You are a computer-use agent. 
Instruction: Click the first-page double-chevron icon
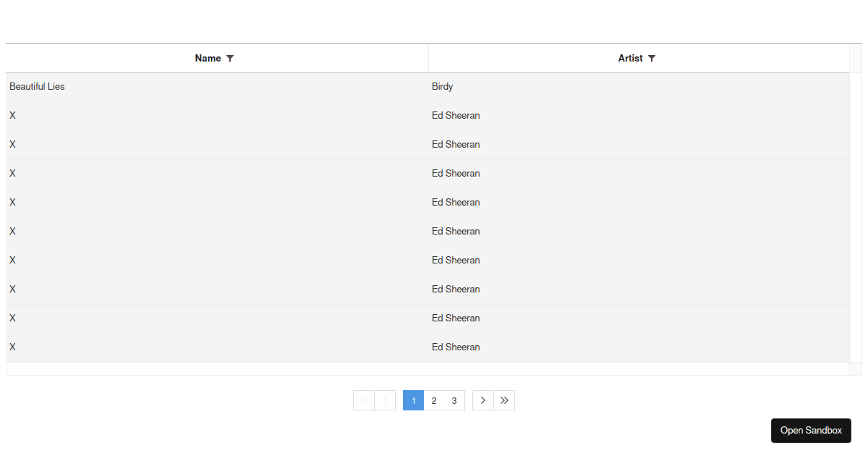364,400
